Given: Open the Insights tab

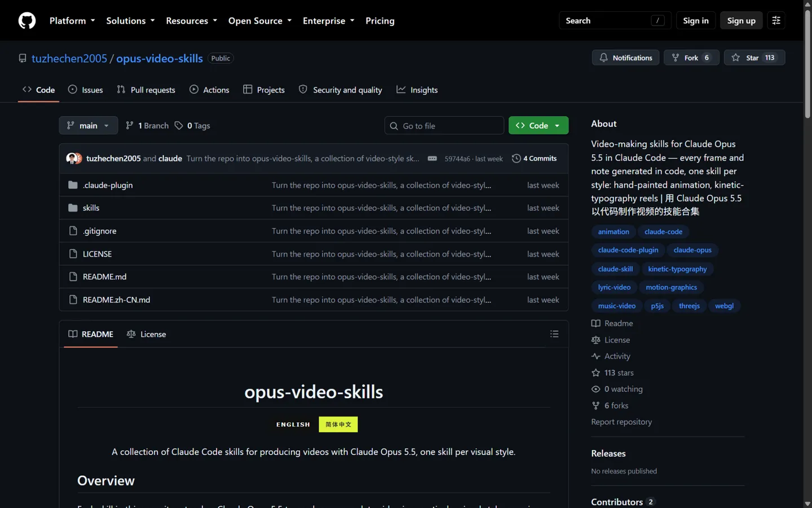Looking at the screenshot, I should 417,90.
